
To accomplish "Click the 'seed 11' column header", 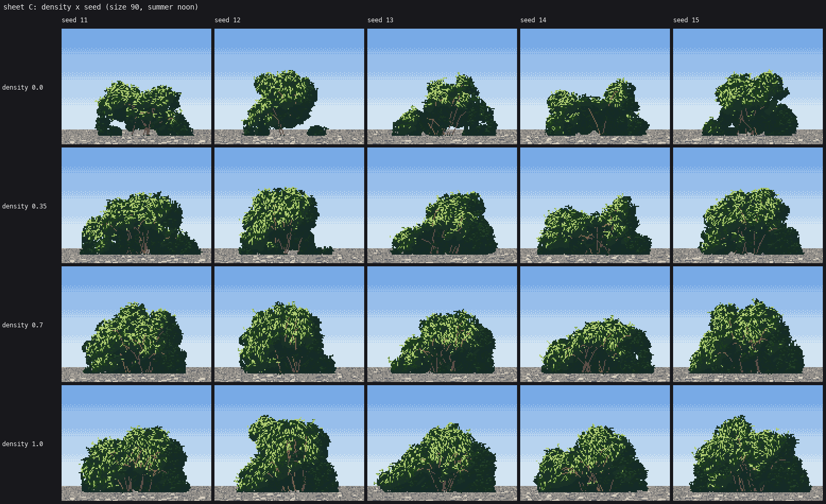I will click(75, 20).
